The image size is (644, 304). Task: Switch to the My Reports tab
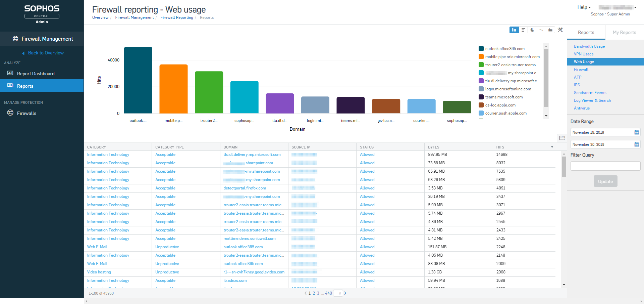[624, 32]
